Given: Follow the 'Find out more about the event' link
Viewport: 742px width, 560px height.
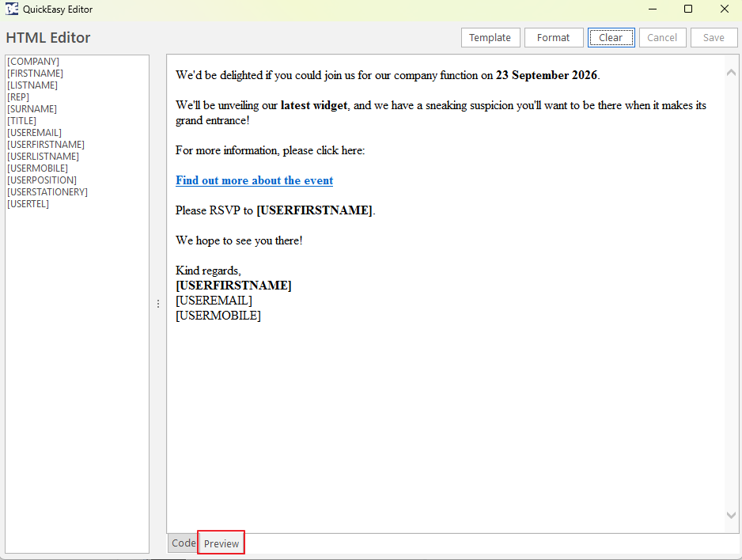Looking at the screenshot, I should click(x=254, y=180).
